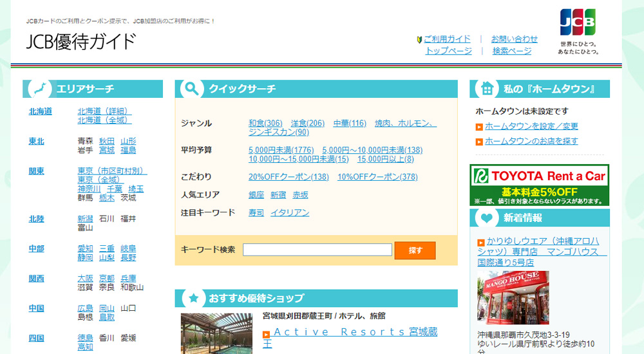Screen dimensions: 644x354
Task: Choose 京都 prefecture link
Action: pyautogui.click(x=107, y=279)
